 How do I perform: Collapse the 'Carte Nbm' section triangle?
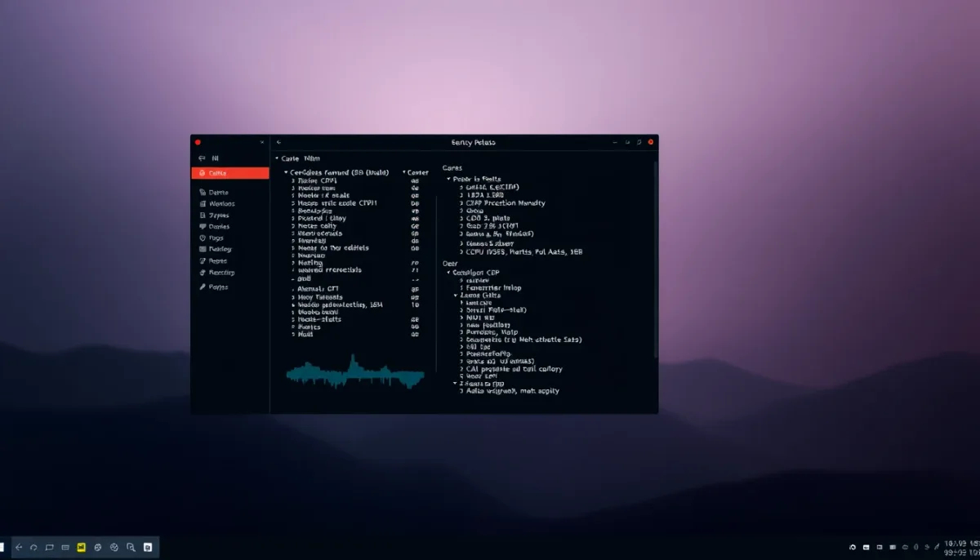pos(276,158)
